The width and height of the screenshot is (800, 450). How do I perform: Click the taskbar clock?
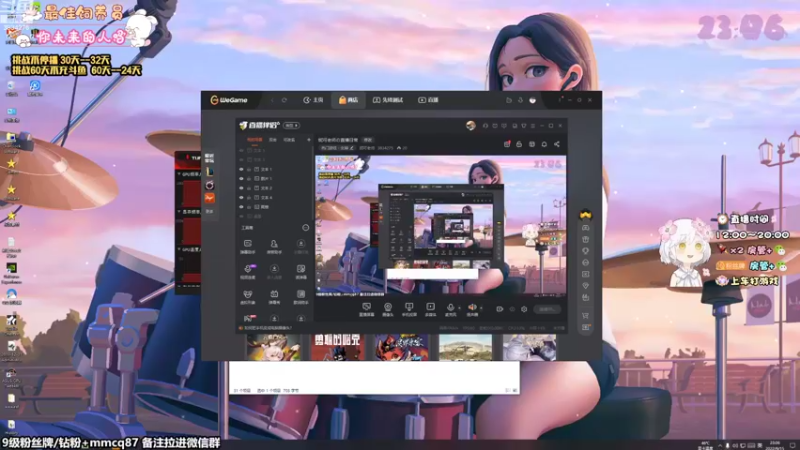(x=774, y=445)
